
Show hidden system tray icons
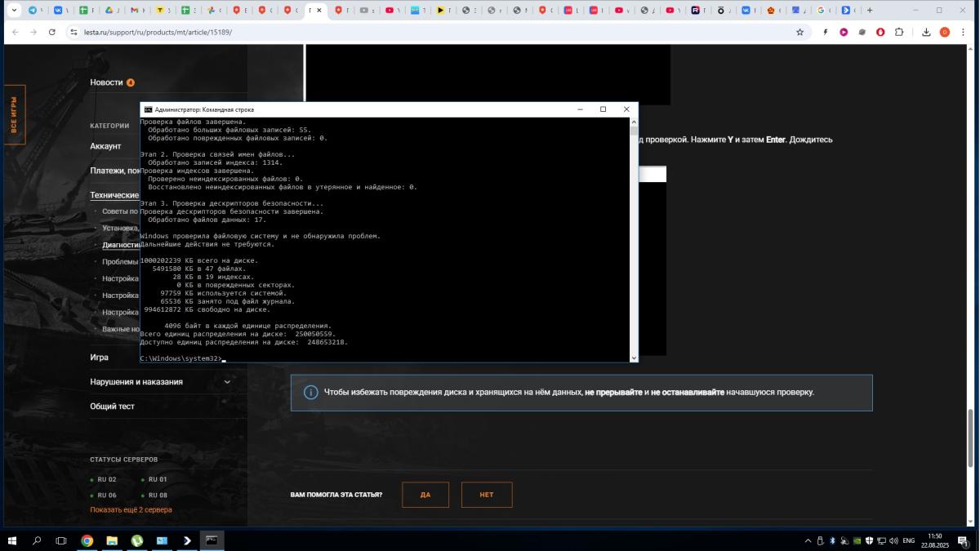808,540
